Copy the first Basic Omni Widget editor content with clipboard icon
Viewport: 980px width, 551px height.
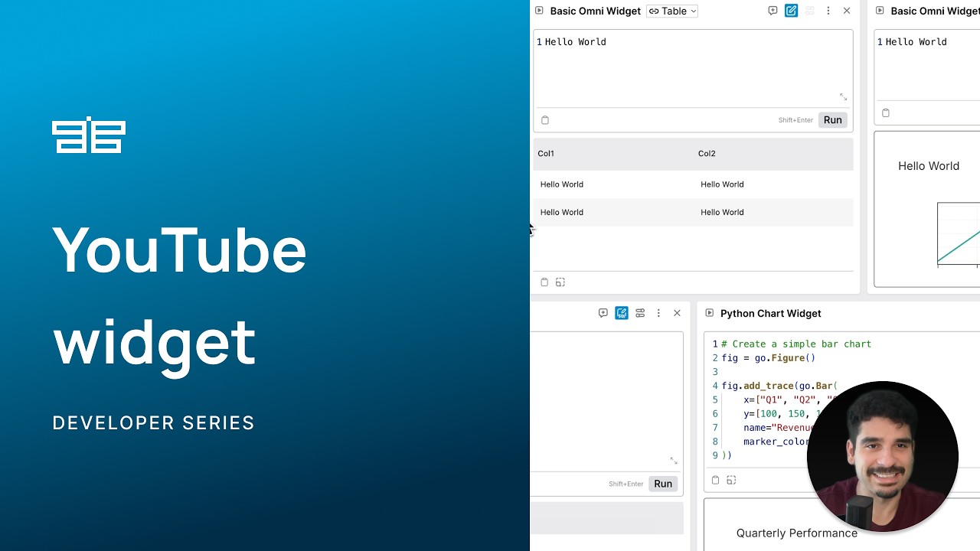coord(545,120)
